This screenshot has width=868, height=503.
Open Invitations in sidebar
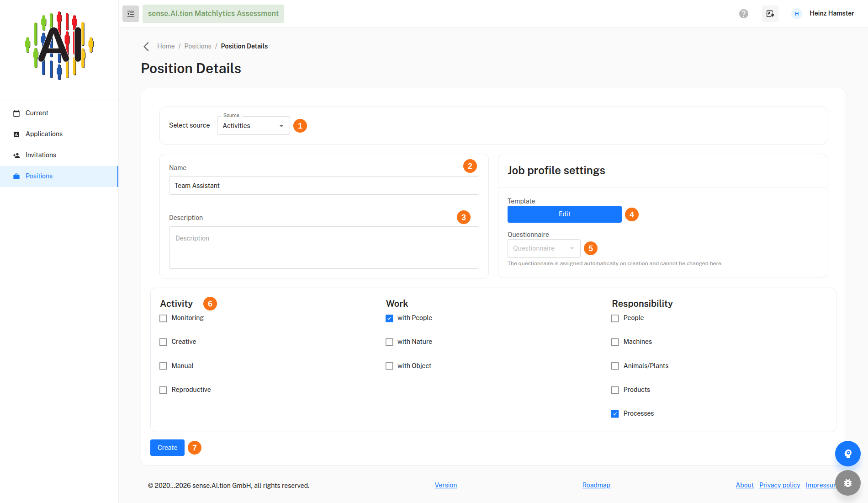[59, 155]
